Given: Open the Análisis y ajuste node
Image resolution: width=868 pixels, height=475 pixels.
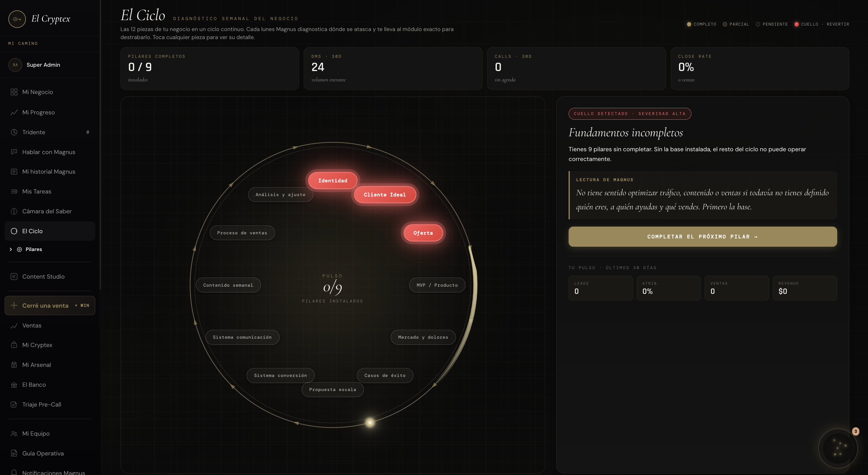Looking at the screenshot, I should 280,195.
